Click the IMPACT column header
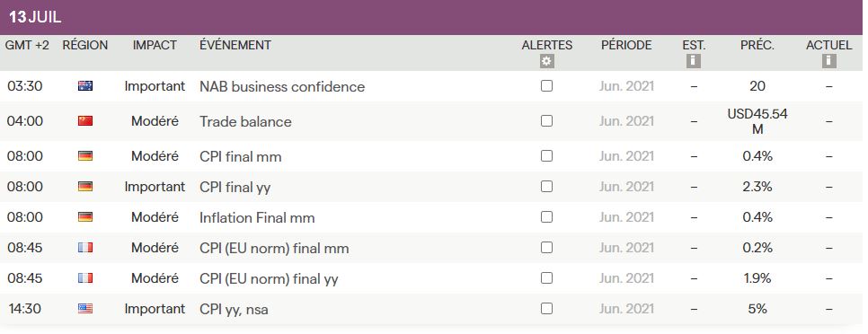This screenshot has height=334, width=868. pos(155,46)
